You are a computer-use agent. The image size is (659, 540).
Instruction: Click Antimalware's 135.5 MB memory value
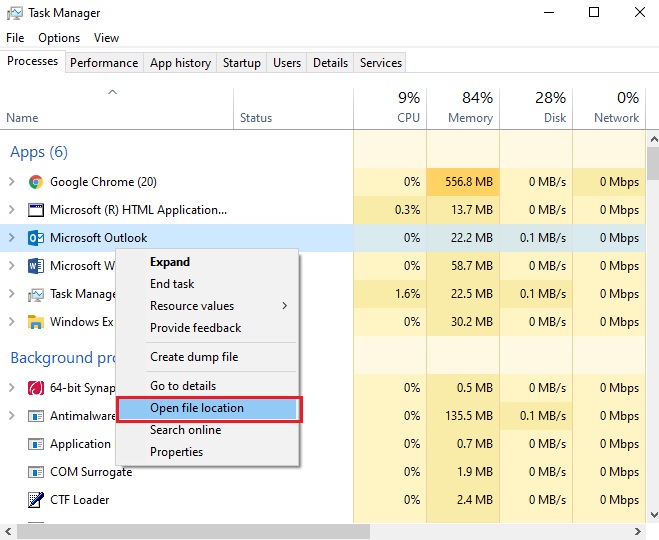pos(469,416)
